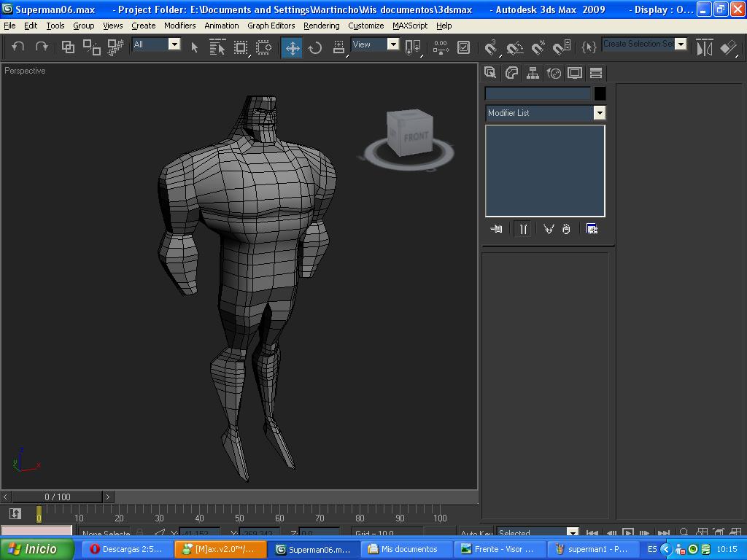Click the Select and Rotate tool
Screen dimensions: 747x560
(x=315, y=48)
